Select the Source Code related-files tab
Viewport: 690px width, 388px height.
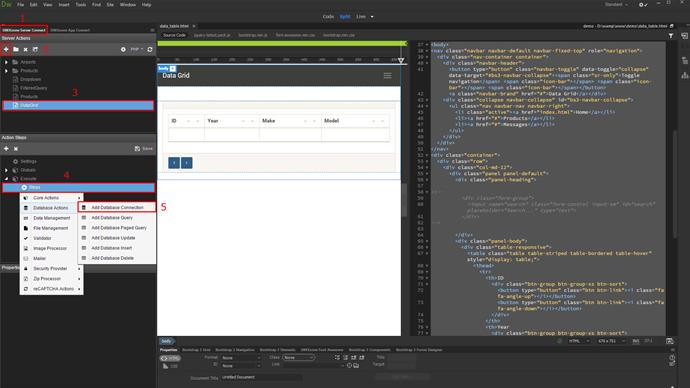click(174, 35)
